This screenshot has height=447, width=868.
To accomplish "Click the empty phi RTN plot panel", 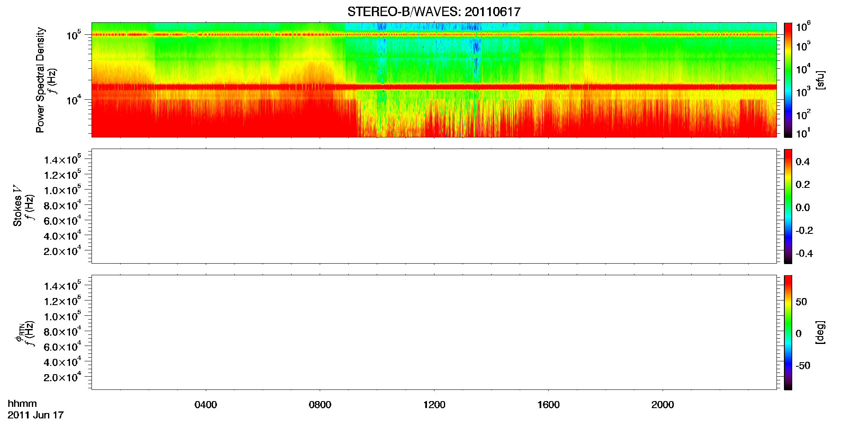I will click(434, 332).
